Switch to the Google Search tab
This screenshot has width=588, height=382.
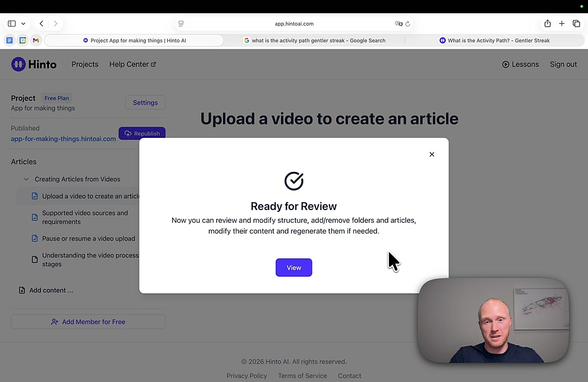click(314, 40)
